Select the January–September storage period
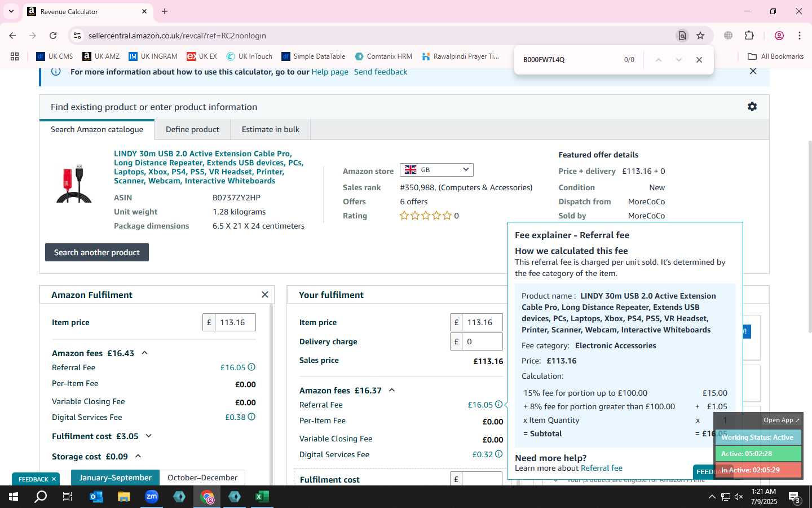 (115, 478)
